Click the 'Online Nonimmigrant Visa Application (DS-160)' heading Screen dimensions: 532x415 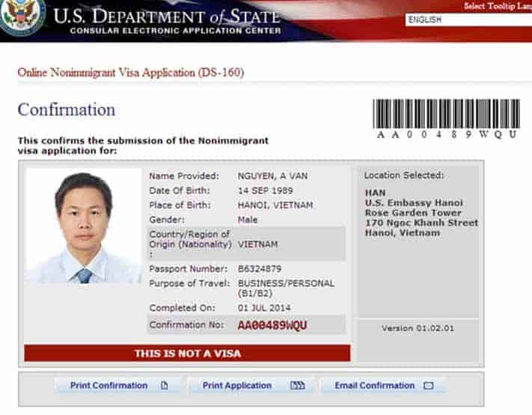click(131, 73)
